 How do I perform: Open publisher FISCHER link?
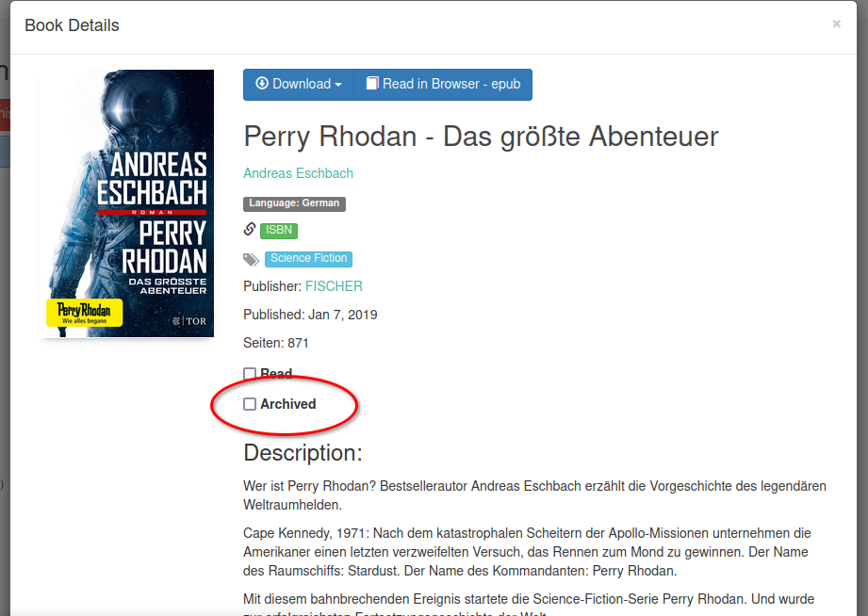[334, 286]
